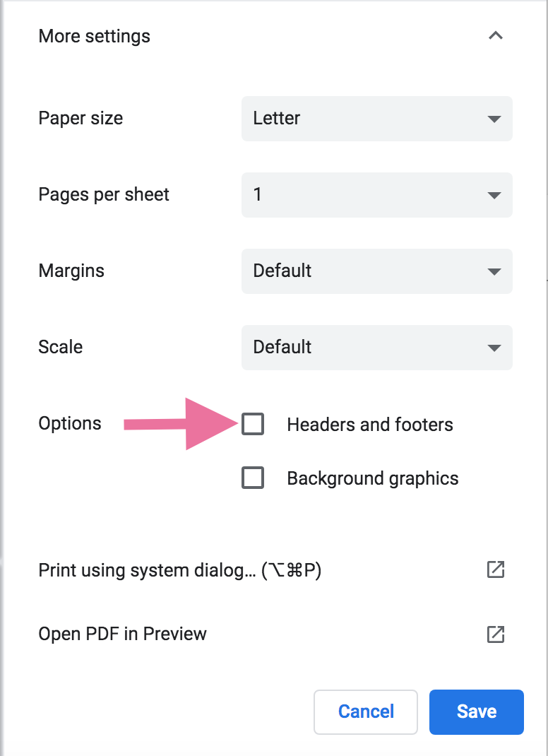This screenshot has width=548, height=756.
Task: Click the Margins dropdown arrow
Action: 494,271
